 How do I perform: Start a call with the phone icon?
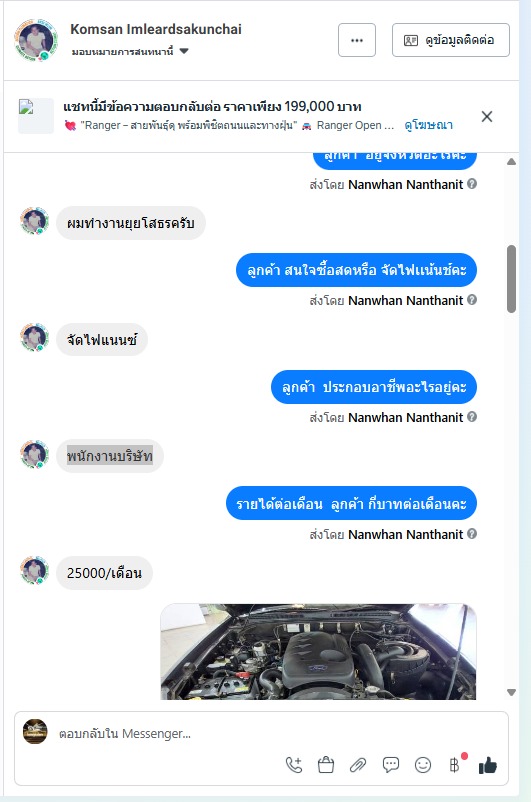click(294, 765)
